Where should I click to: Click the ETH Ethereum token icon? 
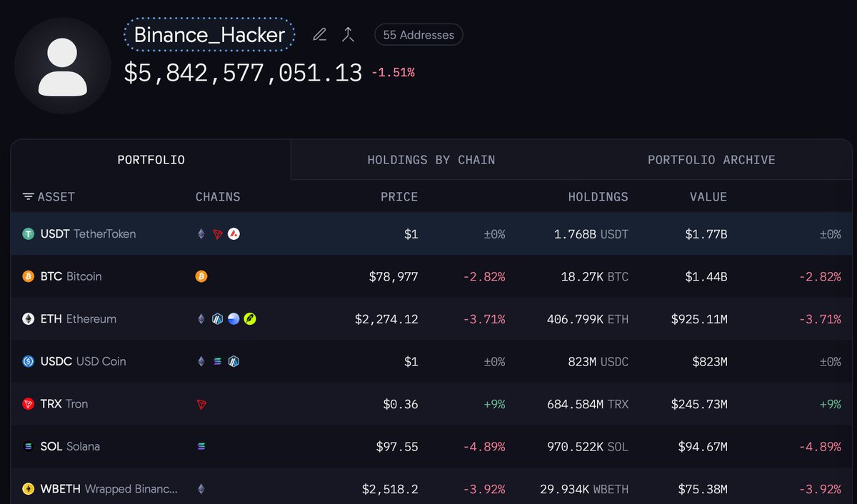point(29,318)
